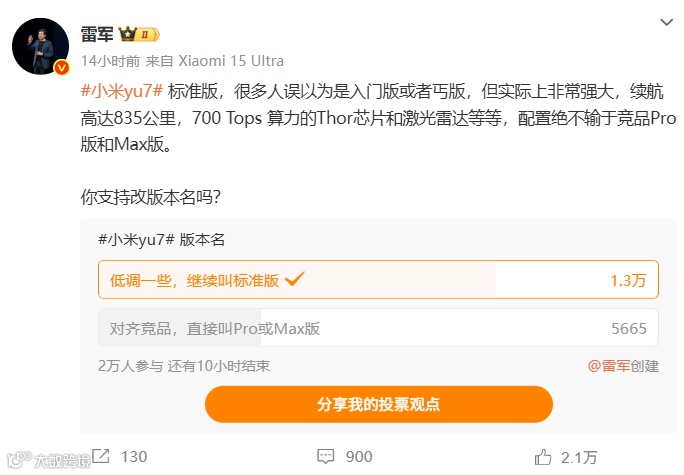This screenshot has height=475, width=684.
Task: Open the #小米yu7# hashtag in post text
Action: click(x=122, y=91)
